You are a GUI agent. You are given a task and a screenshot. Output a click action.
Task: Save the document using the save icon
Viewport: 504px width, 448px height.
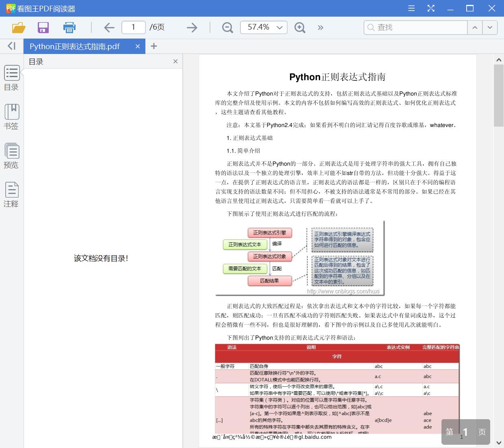(x=43, y=27)
